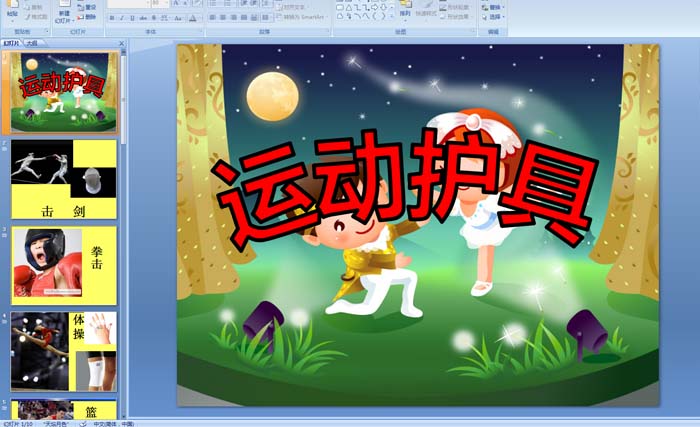The height and width of the screenshot is (427, 700).
Task: Select the down arrow shape
Action: [x=383, y=8]
